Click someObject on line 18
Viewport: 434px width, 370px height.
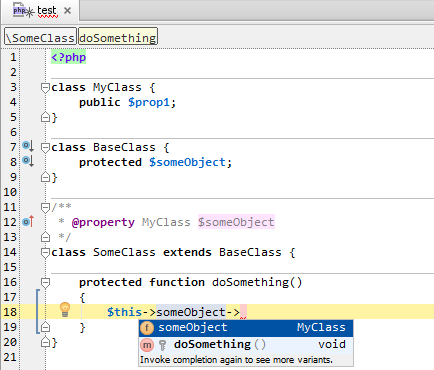(x=191, y=312)
